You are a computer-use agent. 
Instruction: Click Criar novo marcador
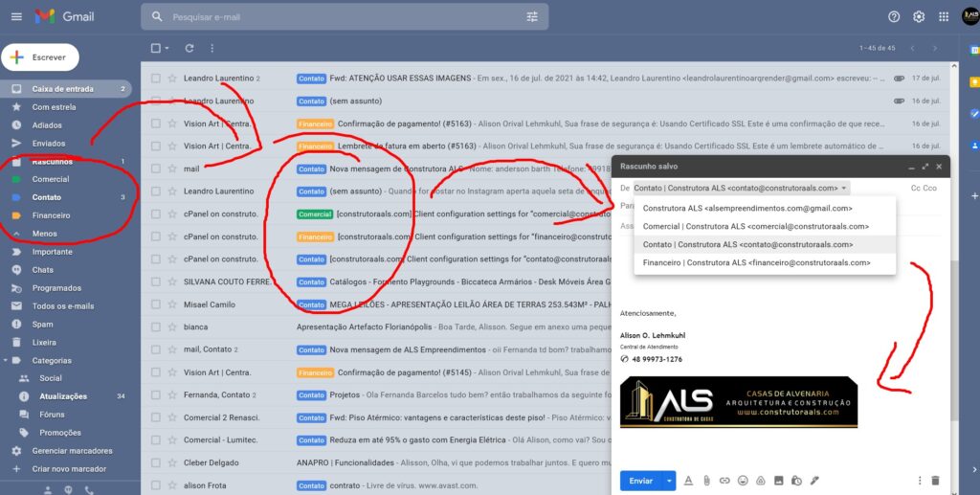click(69, 469)
